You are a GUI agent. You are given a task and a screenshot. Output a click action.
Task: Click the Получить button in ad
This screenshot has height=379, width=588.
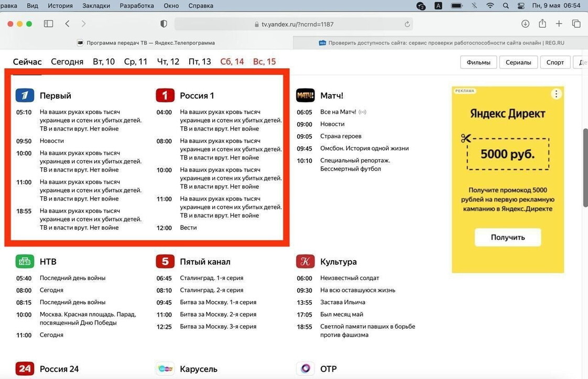[508, 237]
